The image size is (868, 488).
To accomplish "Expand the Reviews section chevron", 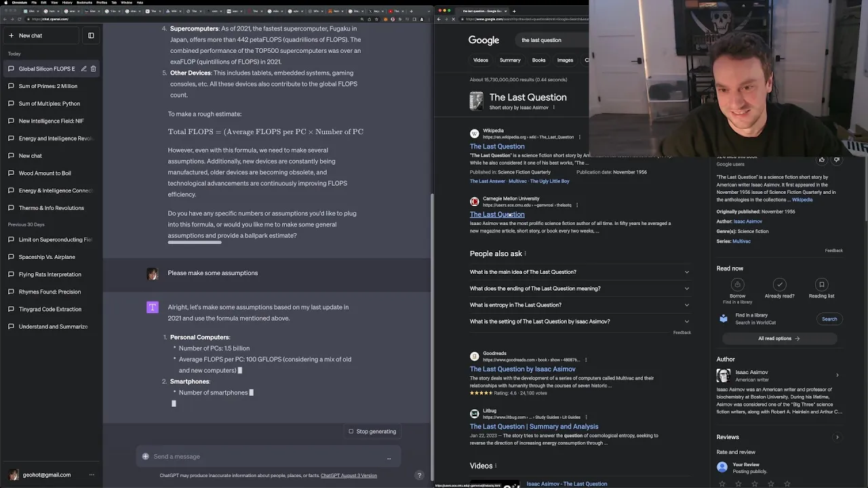I will coord(837,437).
